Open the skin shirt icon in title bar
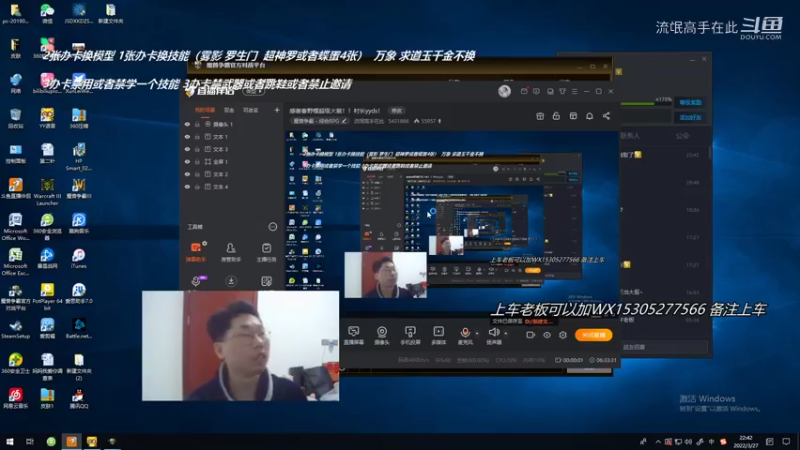Screen dimensions: 800x450 pyautogui.click(x=562, y=91)
